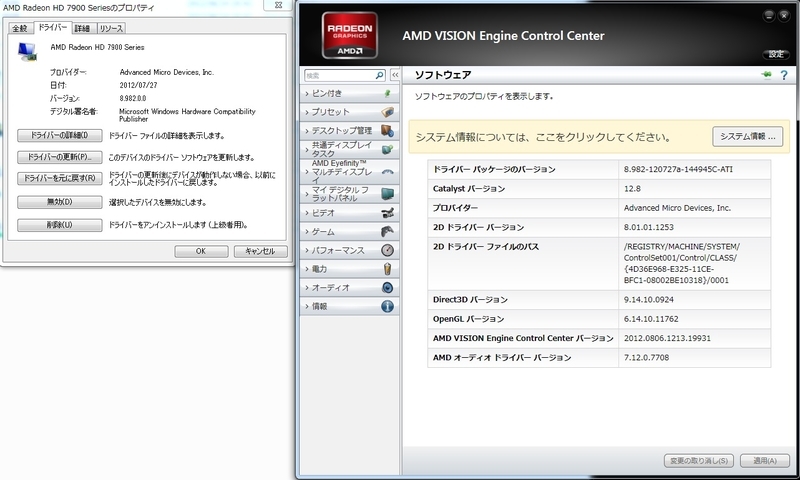Expand the デスクトップ管理 section
The image size is (800, 480).
pyautogui.click(x=349, y=131)
